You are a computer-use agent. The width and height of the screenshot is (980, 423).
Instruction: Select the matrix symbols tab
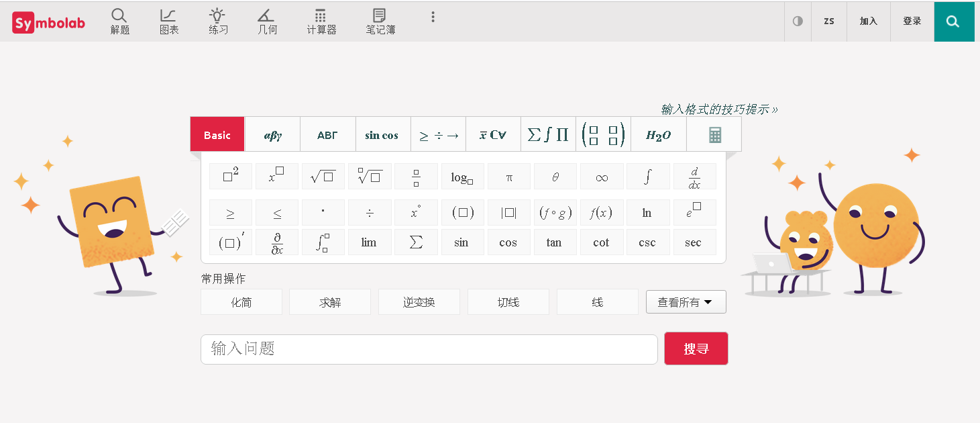(x=603, y=135)
